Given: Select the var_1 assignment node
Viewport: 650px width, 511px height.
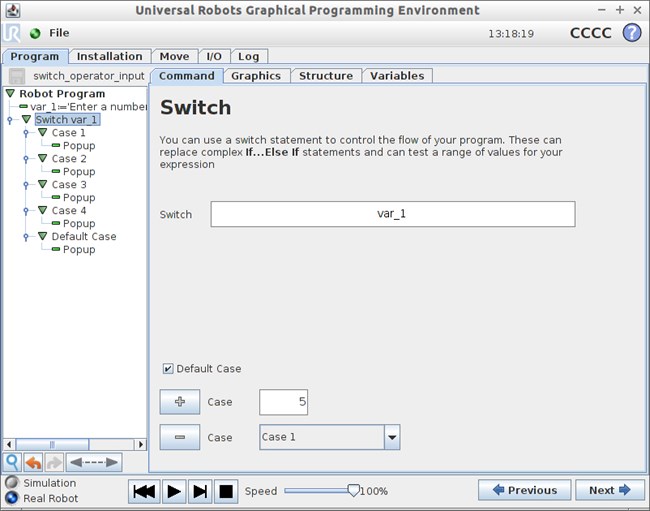Looking at the screenshot, I should 87,107.
